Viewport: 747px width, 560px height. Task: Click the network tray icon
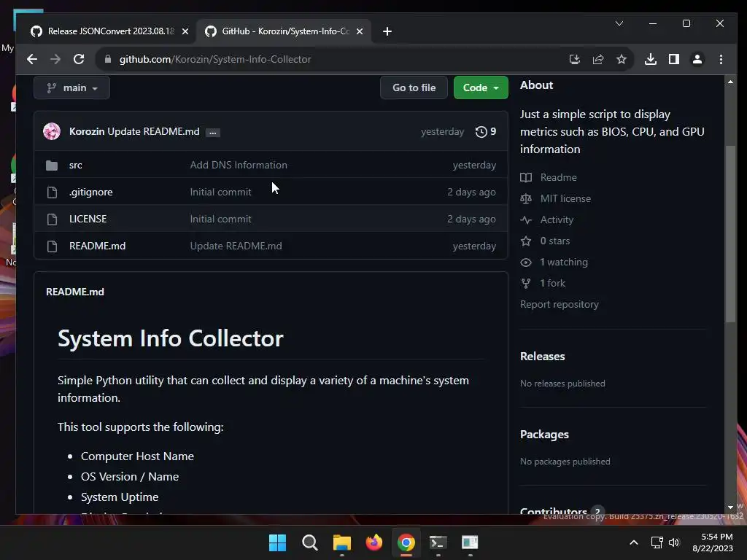[x=657, y=542]
